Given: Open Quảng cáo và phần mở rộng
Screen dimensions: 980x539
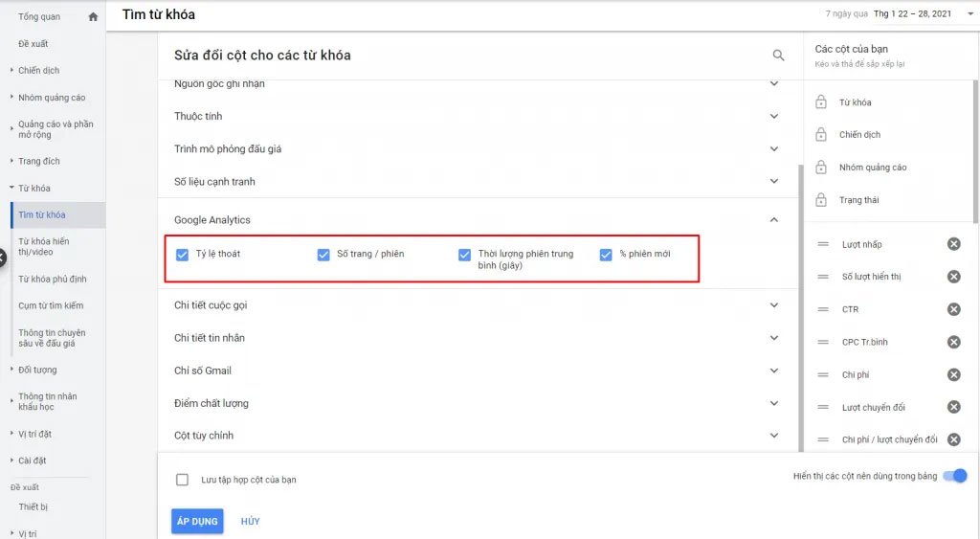Looking at the screenshot, I should [x=56, y=129].
